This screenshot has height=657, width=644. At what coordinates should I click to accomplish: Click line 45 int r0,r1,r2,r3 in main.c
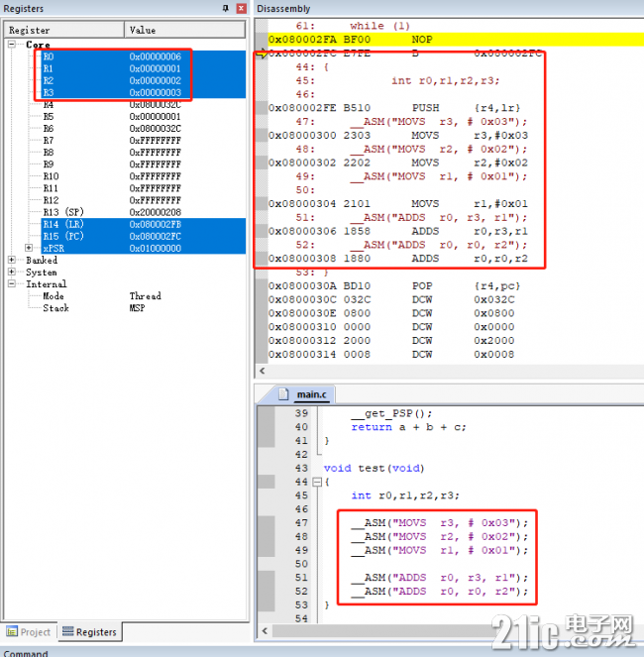405,495
